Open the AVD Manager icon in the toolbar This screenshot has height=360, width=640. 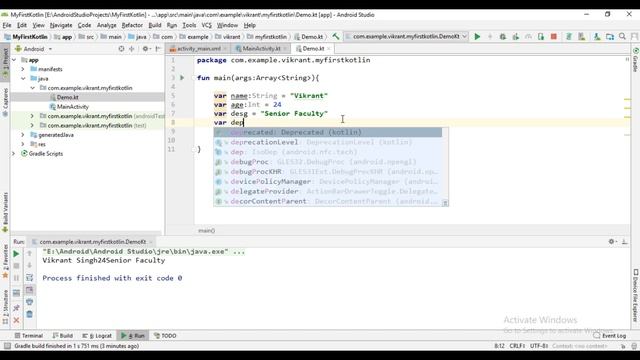click(x=582, y=37)
